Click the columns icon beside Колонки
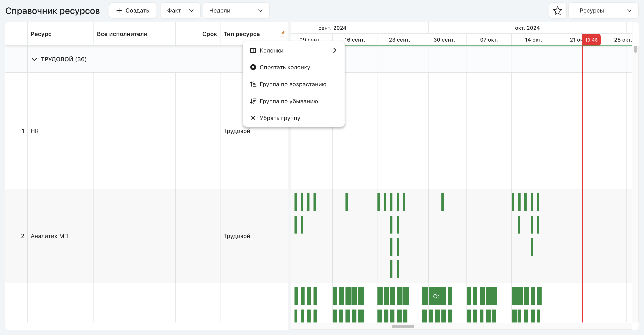 pos(253,51)
